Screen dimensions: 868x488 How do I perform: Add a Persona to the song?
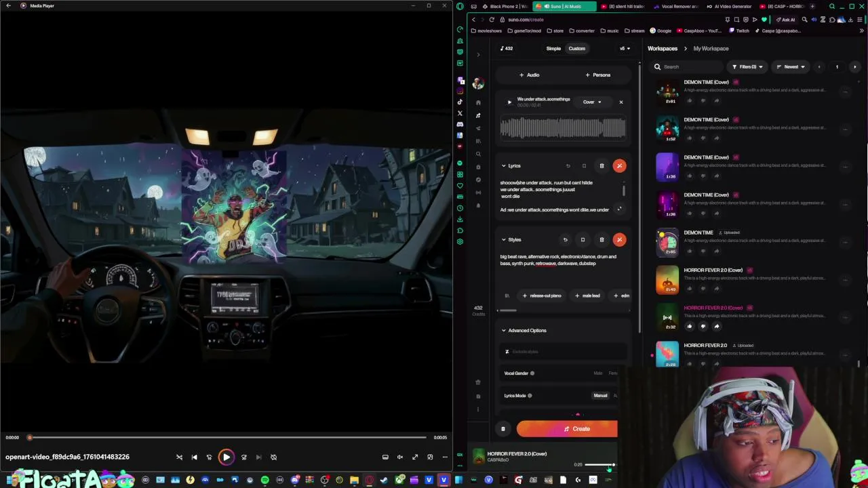(x=597, y=75)
